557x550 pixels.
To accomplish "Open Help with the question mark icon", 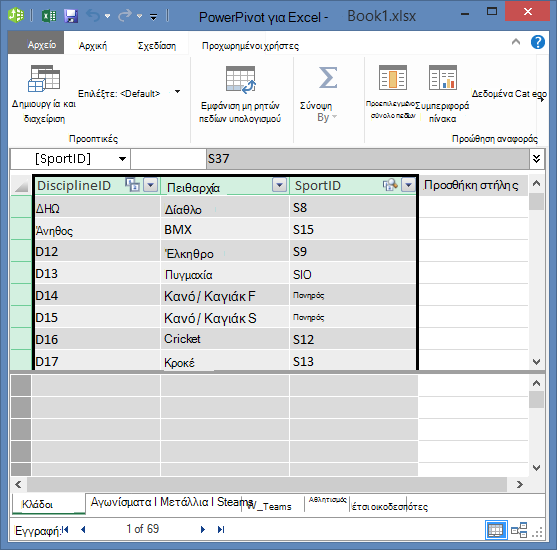I will 538,42.
